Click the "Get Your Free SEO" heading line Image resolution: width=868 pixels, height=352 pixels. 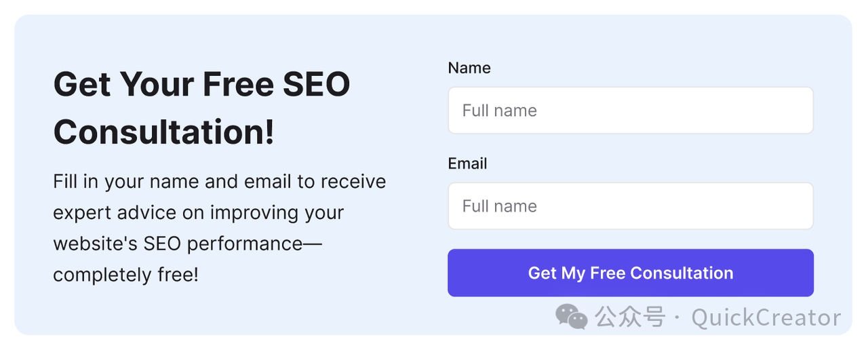click(x=201, y=85)
